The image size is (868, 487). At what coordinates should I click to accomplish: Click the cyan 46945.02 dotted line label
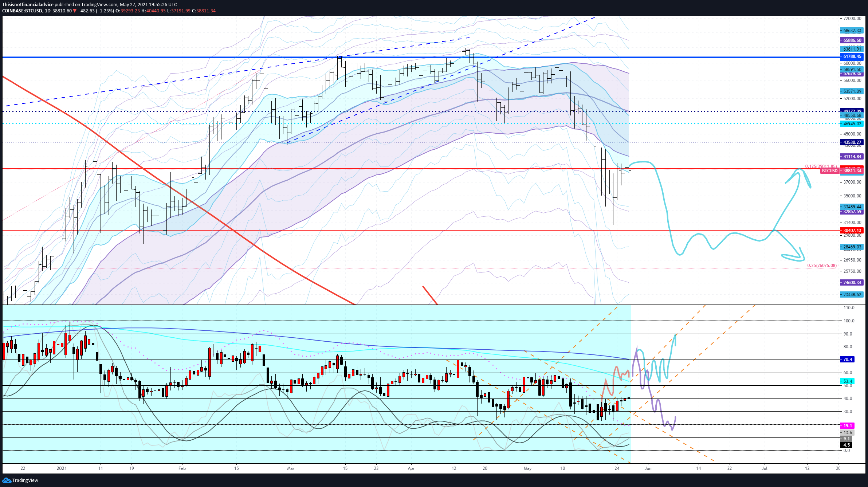tap(852, 124)
